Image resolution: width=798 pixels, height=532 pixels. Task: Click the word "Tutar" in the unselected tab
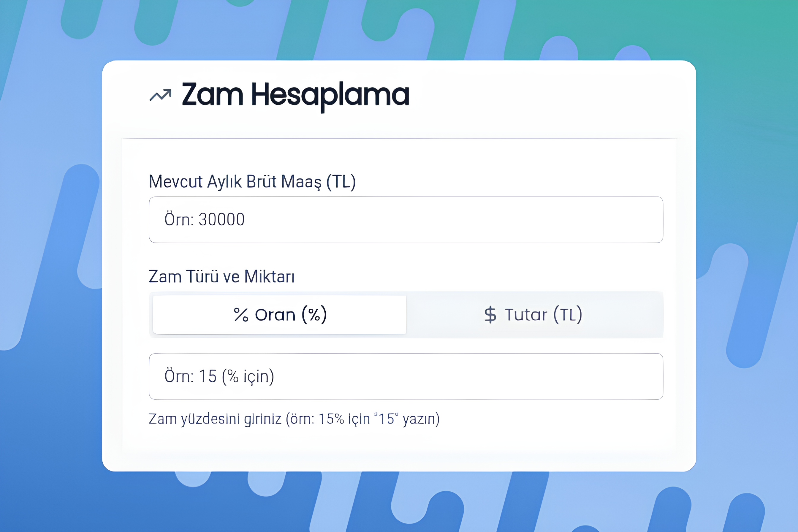click(525, 315)
